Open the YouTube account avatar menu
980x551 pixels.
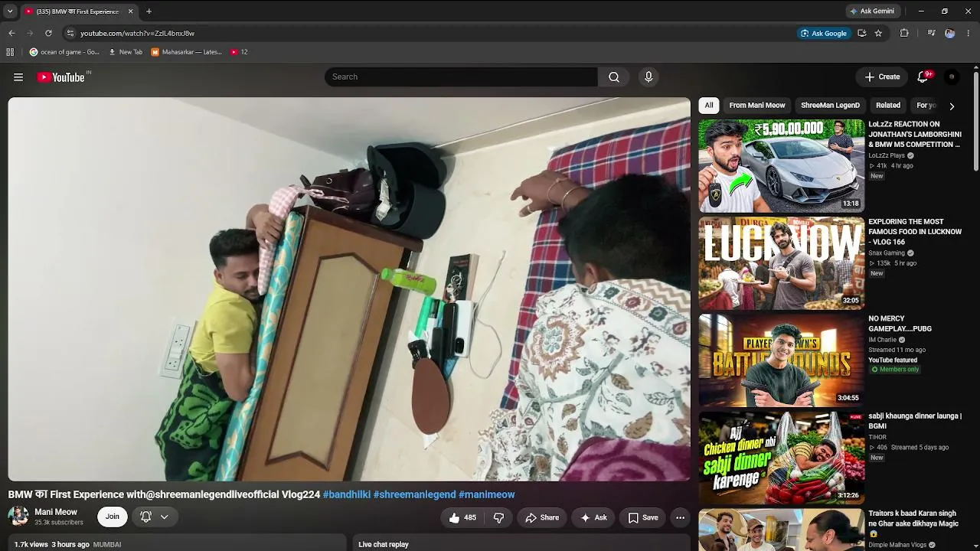pyautogui.click(x=952, y=77)
